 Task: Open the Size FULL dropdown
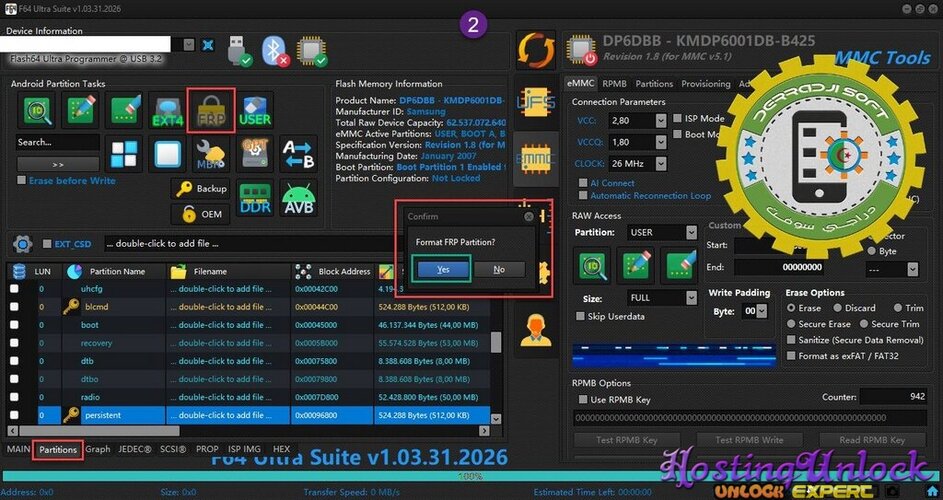[x=691, y=298]
